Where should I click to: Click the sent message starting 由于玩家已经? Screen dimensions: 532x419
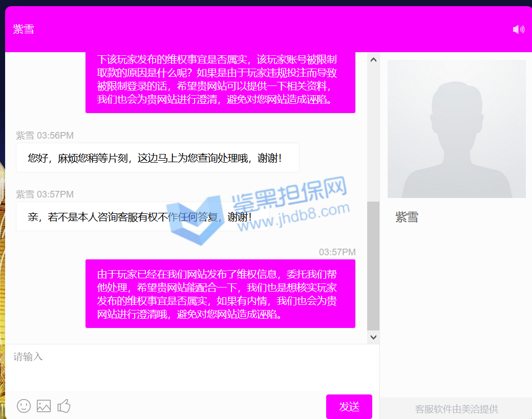tap(220, 294)
